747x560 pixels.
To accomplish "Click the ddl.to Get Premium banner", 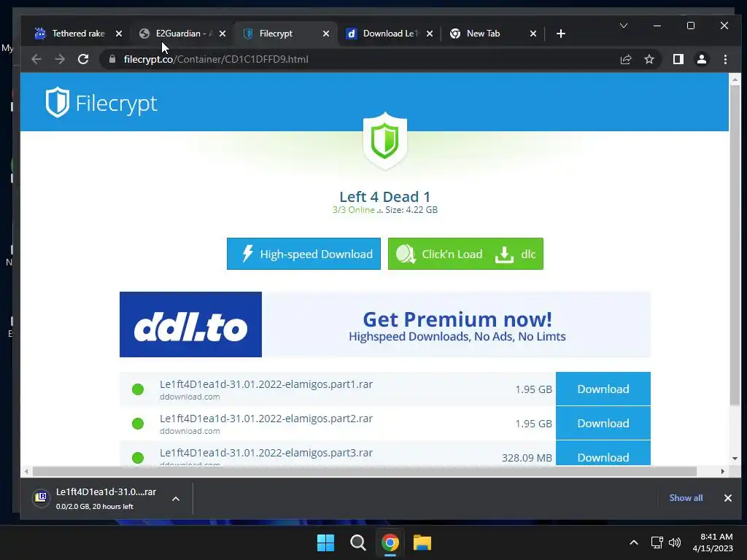I will pyautogui.click(x=385, y=324).
